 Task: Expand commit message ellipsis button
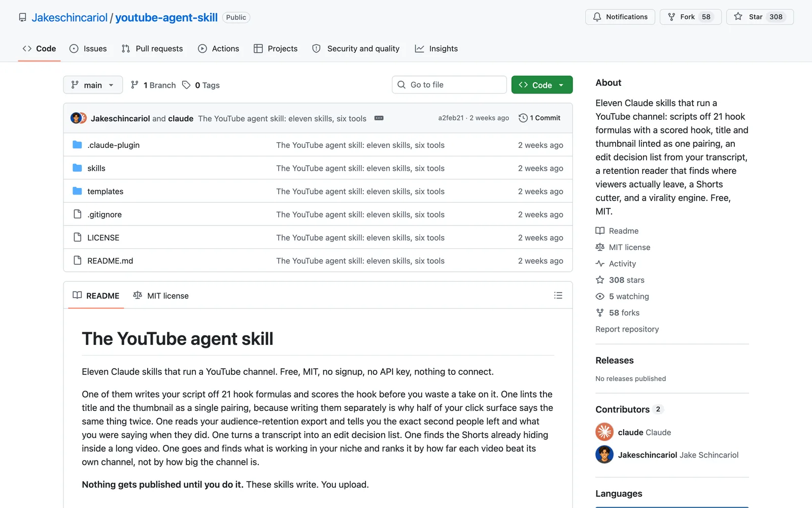pyautogui.click(x=379, y=118)
